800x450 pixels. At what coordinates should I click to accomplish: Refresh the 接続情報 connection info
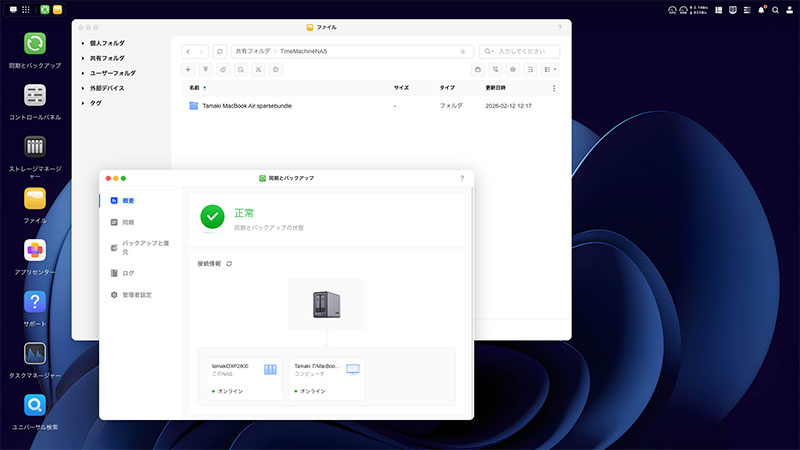coord(229,263)
